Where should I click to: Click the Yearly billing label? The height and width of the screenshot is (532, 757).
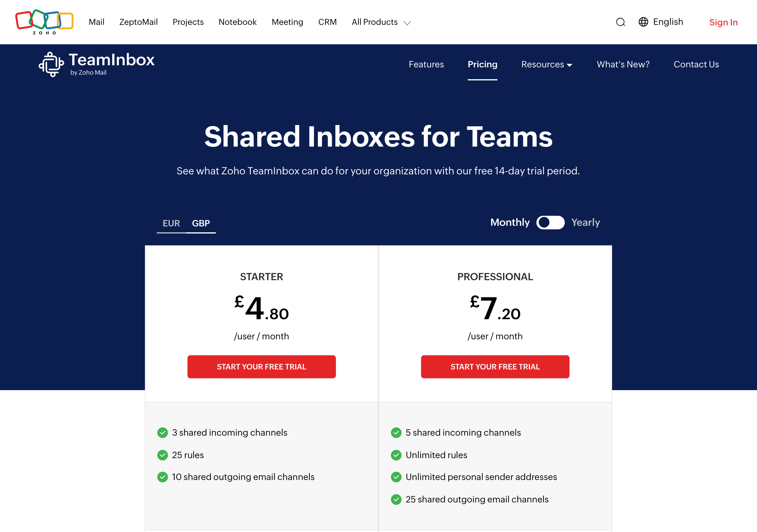point(585,223)
